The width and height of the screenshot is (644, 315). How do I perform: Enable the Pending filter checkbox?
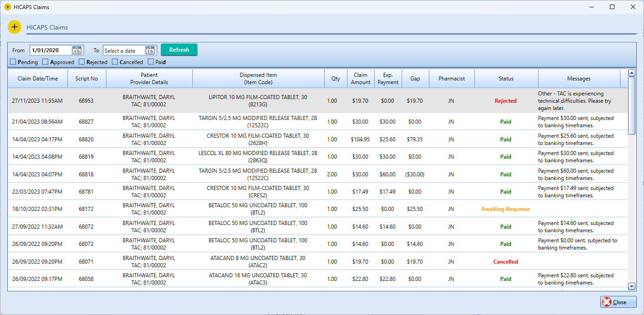point(12,62)
